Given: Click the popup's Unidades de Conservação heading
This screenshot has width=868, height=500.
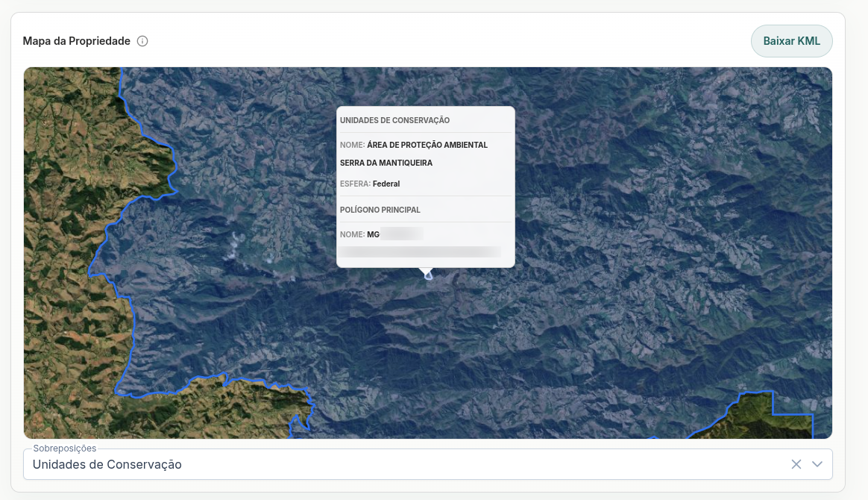Looking at the screenshot, I should (x=394, y=120).
